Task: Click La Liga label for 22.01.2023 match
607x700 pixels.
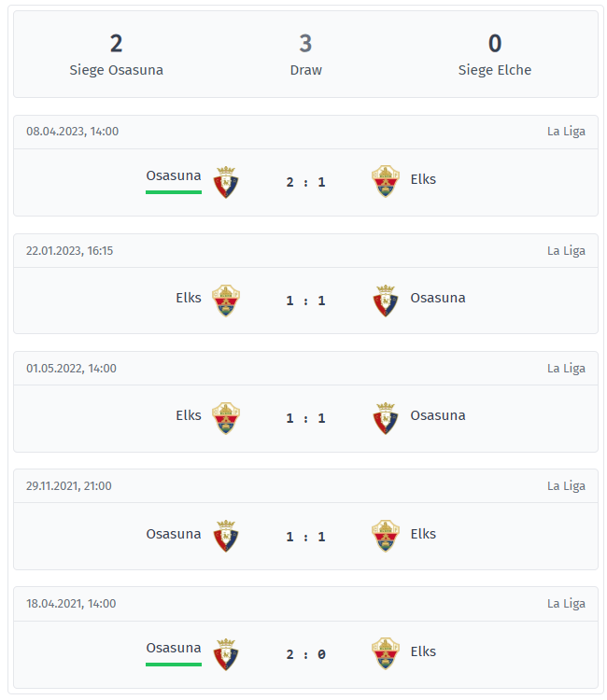Action: pyautogui.click(x=566, y=251)
